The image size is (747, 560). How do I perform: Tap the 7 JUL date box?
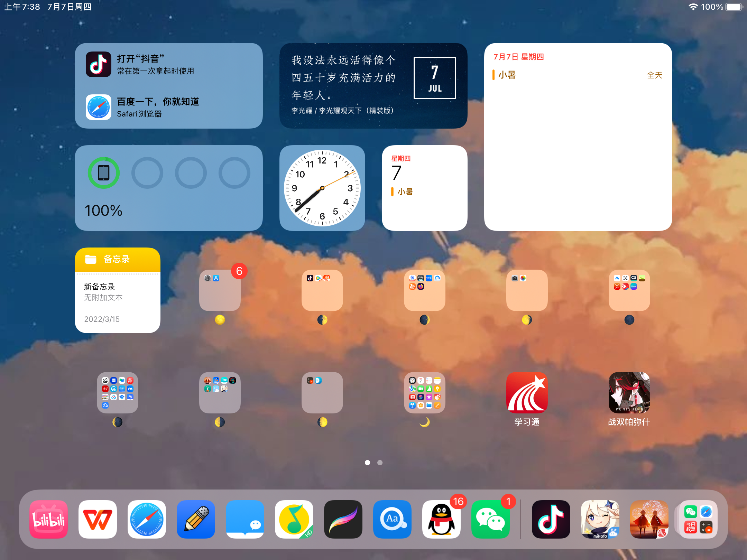pos(435,78)
